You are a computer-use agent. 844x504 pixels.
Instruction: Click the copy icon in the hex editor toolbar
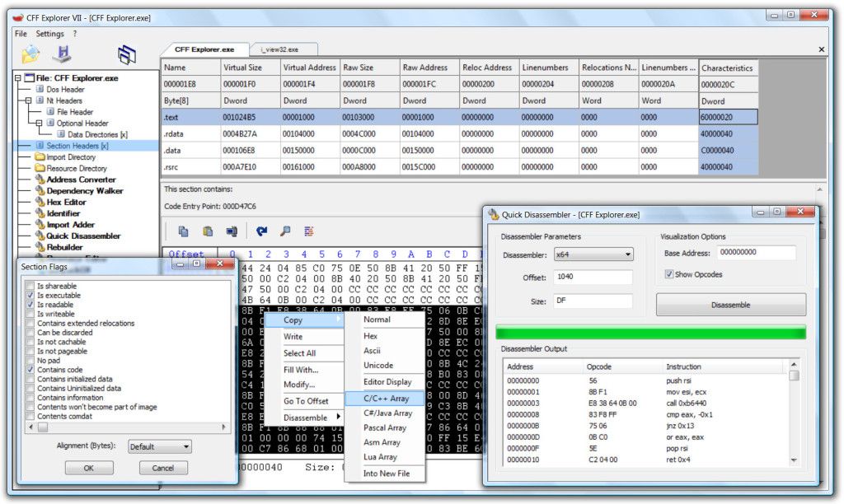pos(183,231)
